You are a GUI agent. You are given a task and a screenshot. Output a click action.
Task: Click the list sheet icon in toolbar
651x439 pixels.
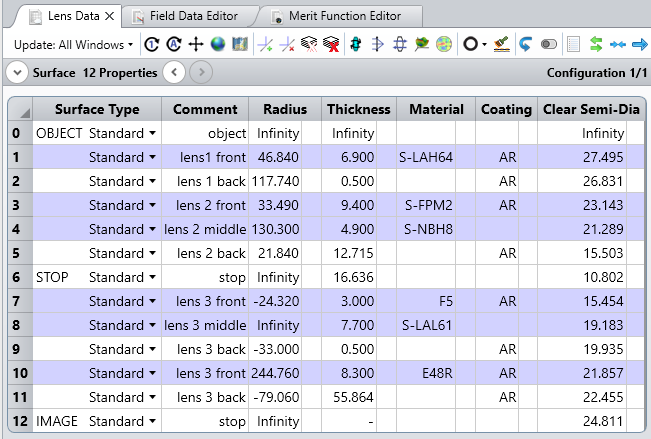(573, 44)
